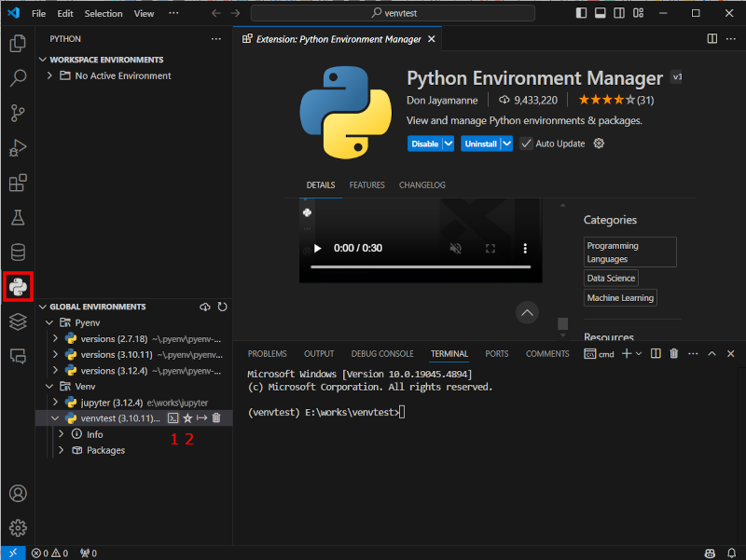Open video fullscreen button
The image size is (746, 560).
click(490, 248)
